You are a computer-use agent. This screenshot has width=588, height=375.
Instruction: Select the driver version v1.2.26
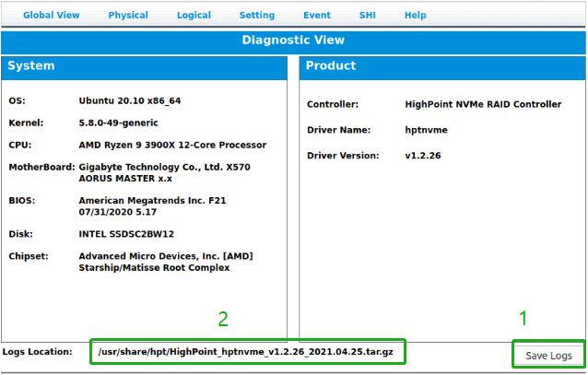423,156
